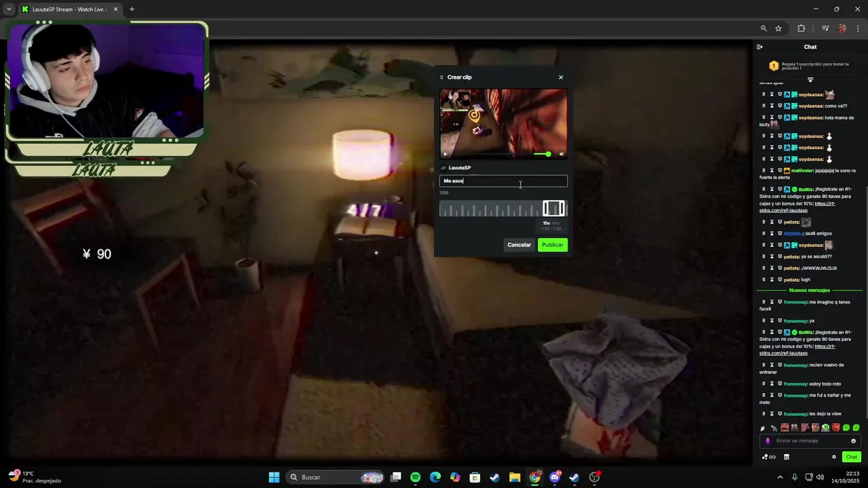Open the browser tab search dropdown

click(x=9, y=9)
